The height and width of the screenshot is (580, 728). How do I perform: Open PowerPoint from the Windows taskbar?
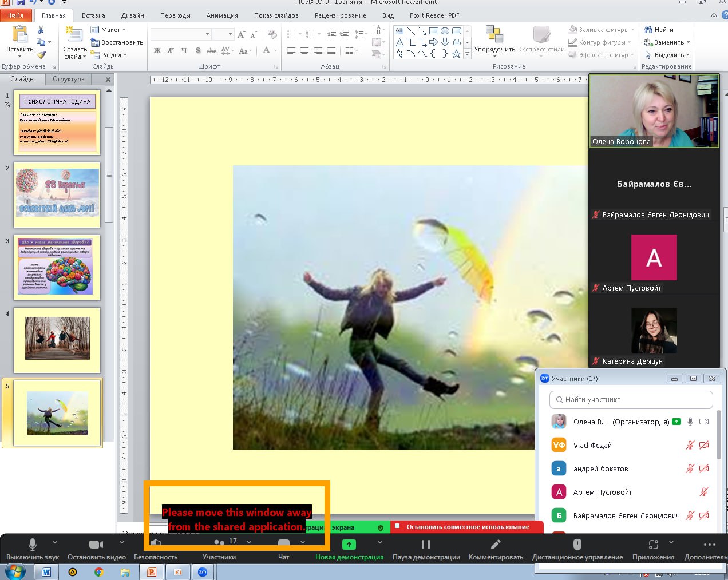point(152,571)
